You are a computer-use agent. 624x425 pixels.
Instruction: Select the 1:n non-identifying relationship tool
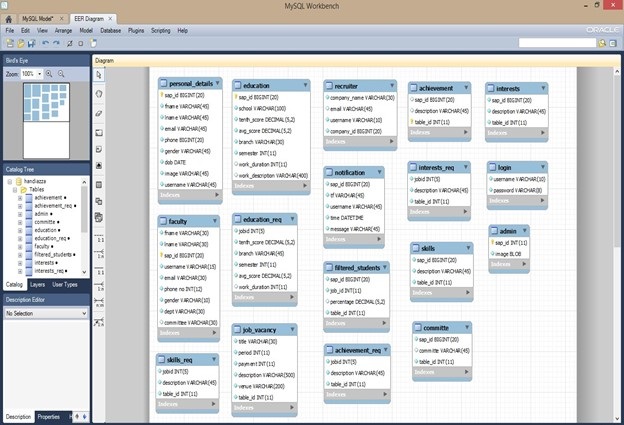click(99, 254)
